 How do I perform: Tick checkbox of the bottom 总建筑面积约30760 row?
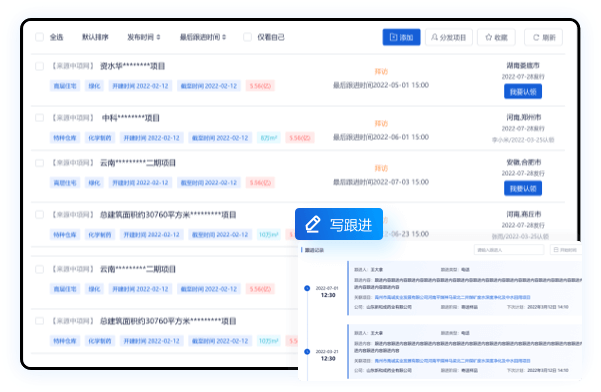coord(39,321)
